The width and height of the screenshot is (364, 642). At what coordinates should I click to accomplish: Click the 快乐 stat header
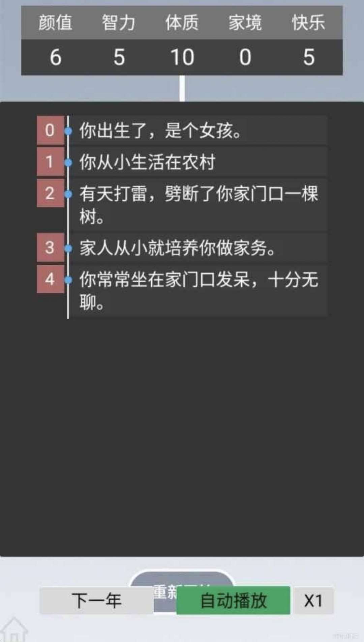308,23
